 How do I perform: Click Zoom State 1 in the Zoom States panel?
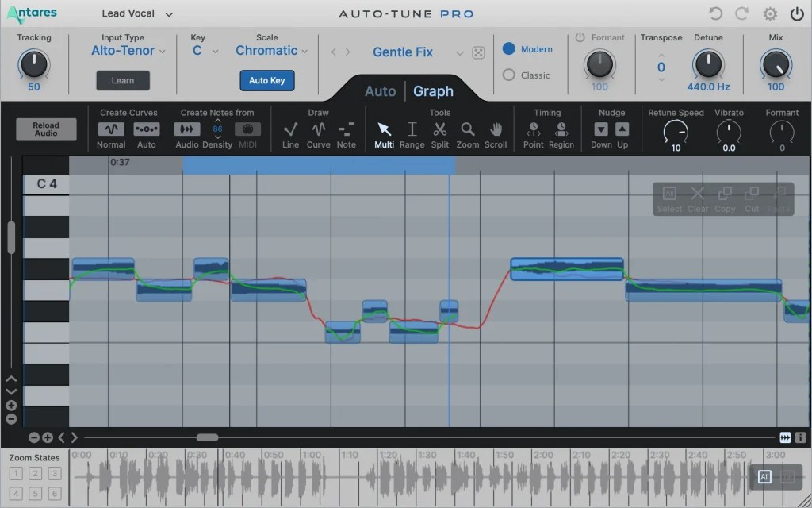pyautogui.click(x=17, y=472)
